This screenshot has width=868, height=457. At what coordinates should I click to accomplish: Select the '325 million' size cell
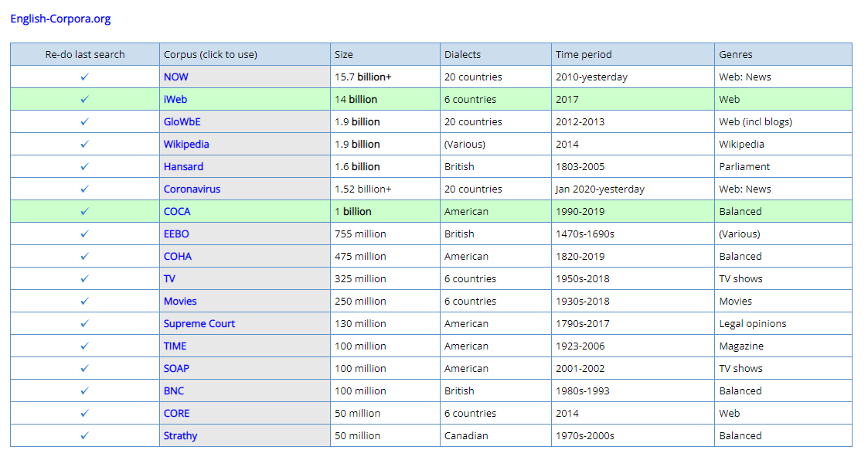tap(385, 278)
